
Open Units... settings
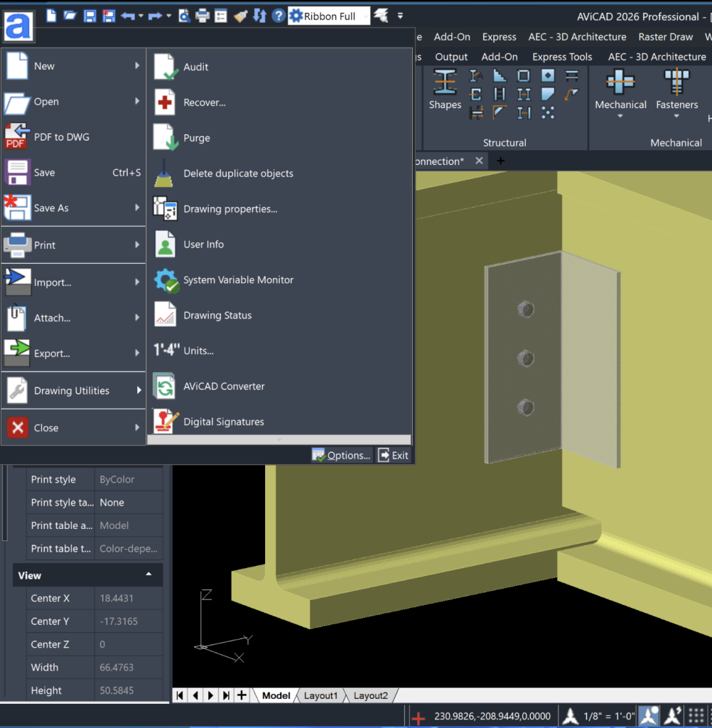(x=198, y=350)
